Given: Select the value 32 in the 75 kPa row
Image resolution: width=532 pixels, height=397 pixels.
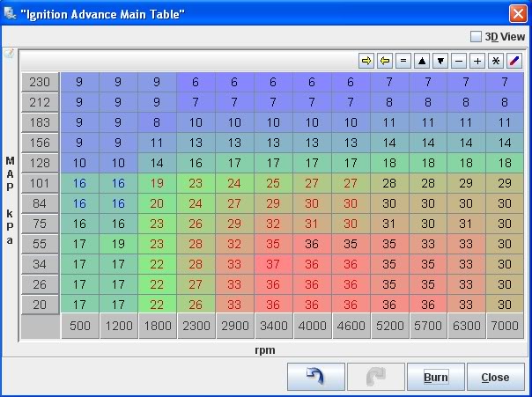Looking at the screenshot, I should pos(273,224).
